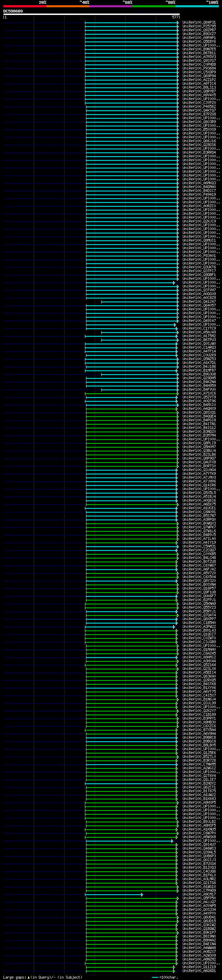
Task: Select subject label UniRef100_C1YTC9
Action: coord(199,328)
